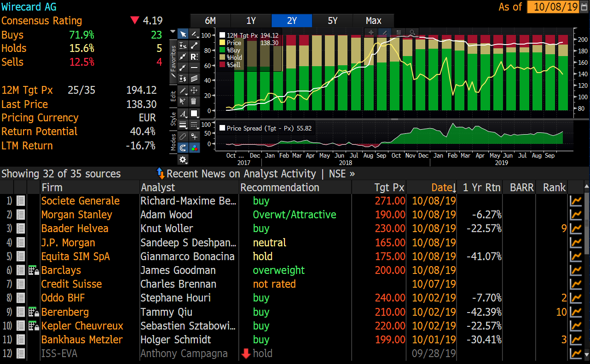
Task: Select the pointer arrow tool
Action: [x=183, y=34]
